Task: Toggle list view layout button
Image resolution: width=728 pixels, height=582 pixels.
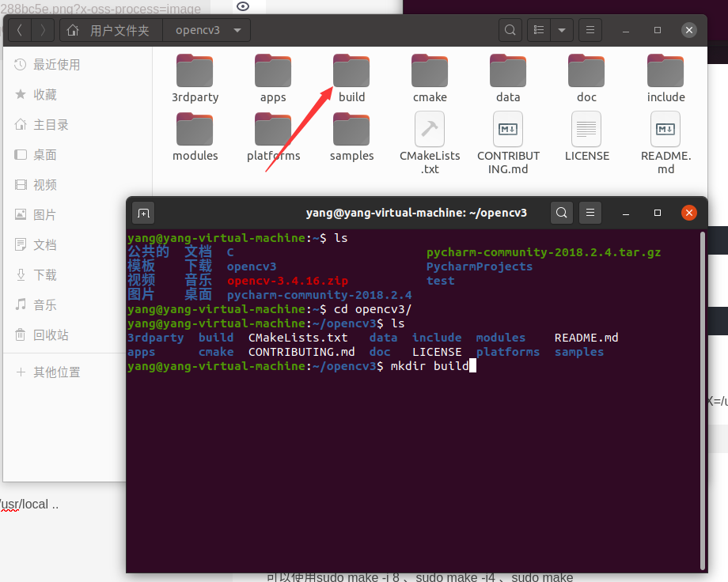Action: [x=537, y=29]
